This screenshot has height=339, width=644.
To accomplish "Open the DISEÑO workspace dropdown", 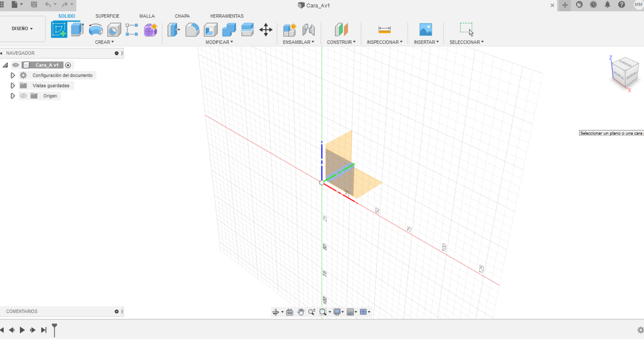I will (23, 29).
